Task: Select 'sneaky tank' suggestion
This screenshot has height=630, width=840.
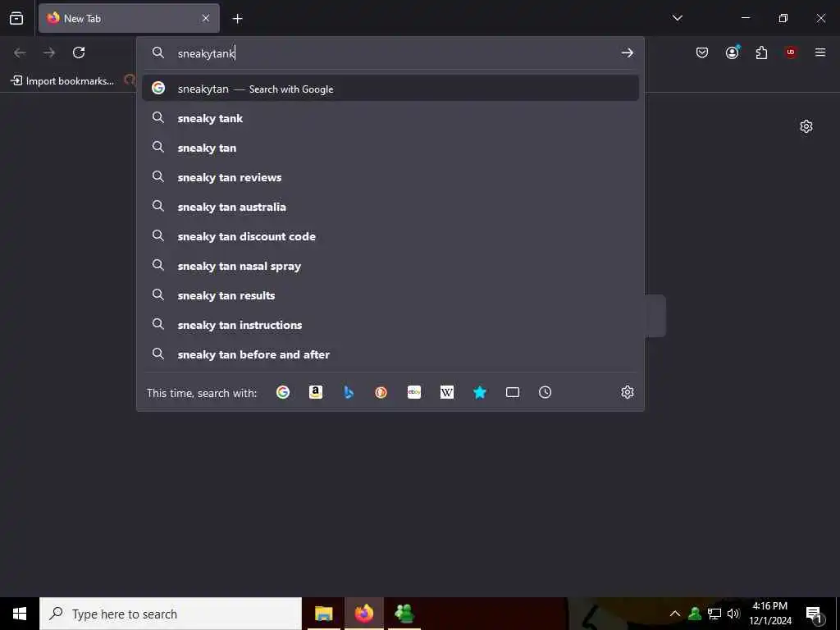Action: click(x=390, y=118)
